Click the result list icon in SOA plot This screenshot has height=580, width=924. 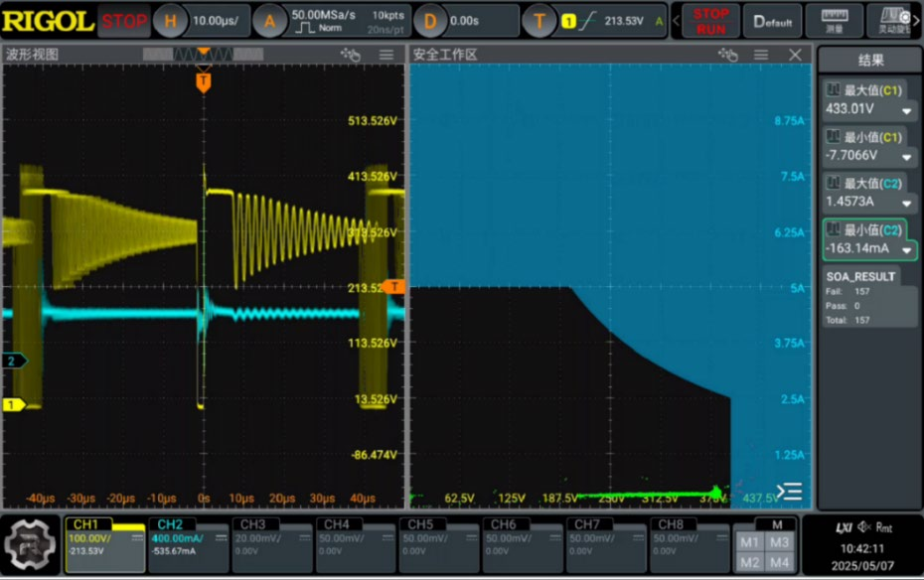click(x=789, y=492)
